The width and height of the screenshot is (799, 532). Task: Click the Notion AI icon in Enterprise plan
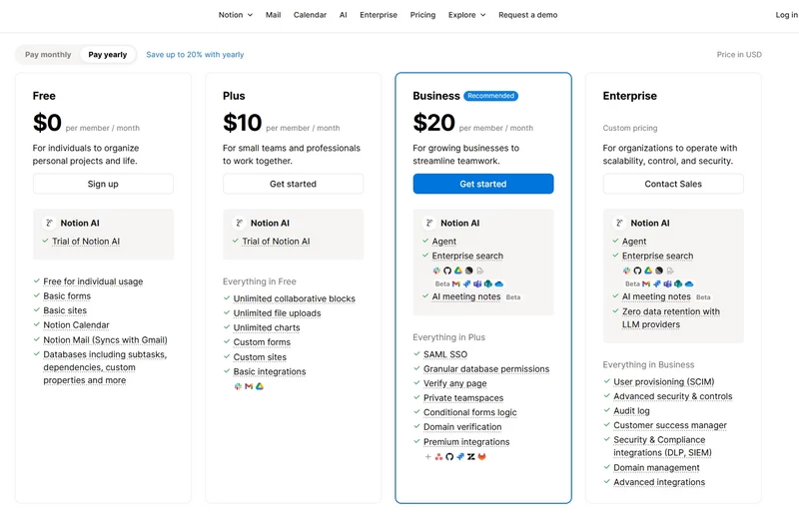[619, 223]
